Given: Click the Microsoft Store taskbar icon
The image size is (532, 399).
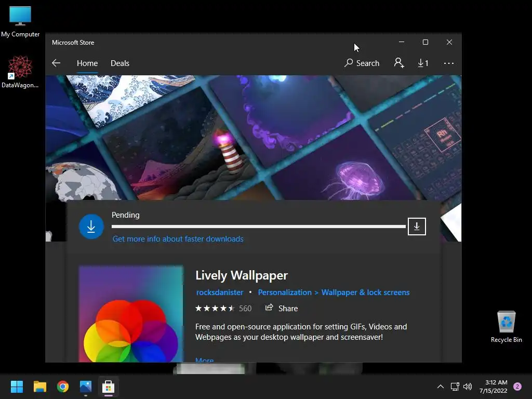Looking at the screenshot, I should click(108, 387).
